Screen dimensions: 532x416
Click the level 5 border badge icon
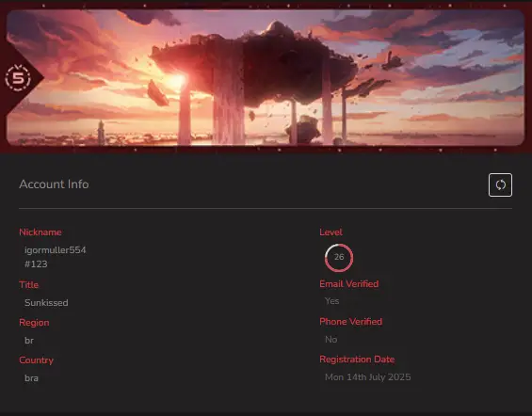coord(18,78)
